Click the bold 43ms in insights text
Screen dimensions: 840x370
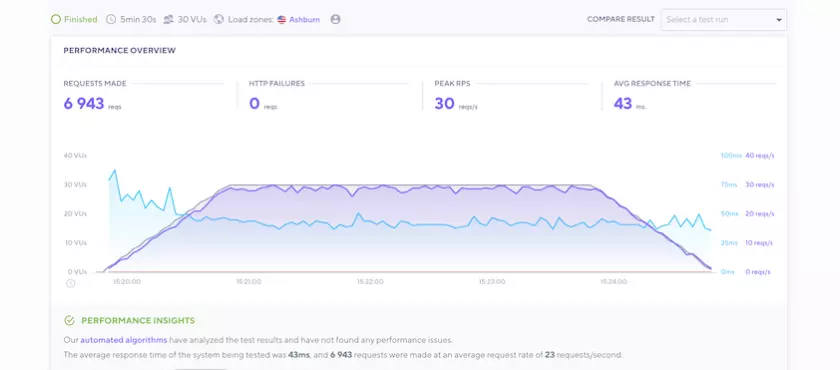click(x=298, y=355)
